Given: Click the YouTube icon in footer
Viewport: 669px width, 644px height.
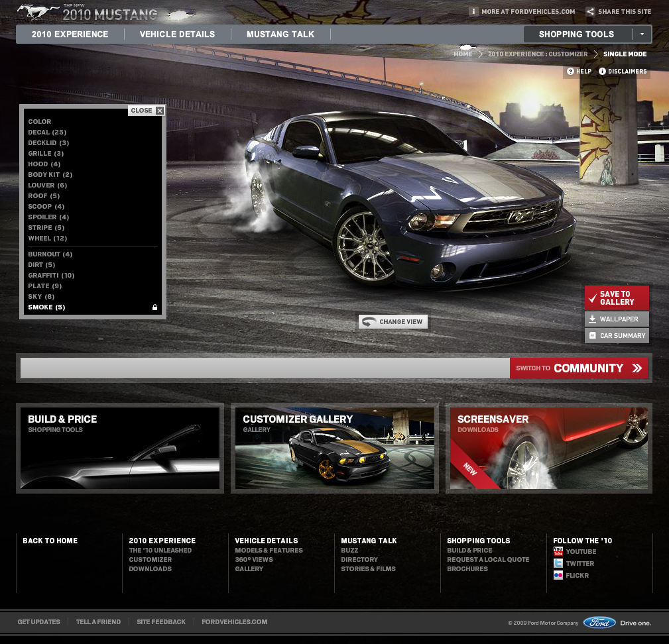Looking at the screenshot, I should tap(558, 551).
